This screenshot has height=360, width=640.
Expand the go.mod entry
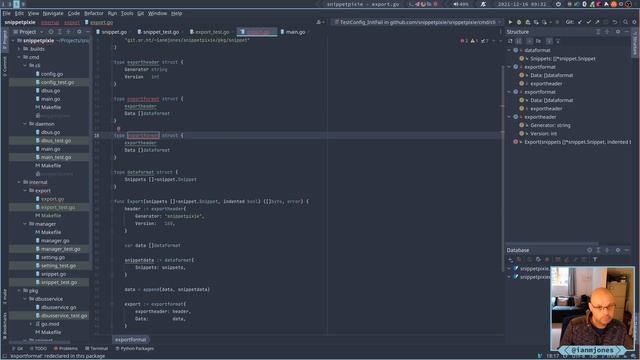31,324
